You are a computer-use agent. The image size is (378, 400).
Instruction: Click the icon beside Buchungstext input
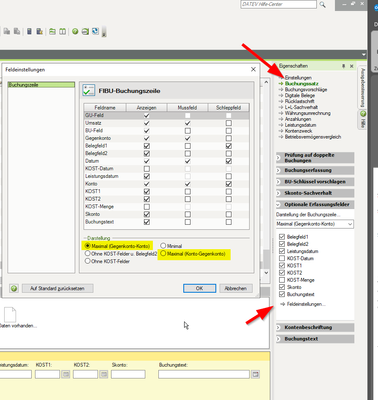(x=255, y=374)
